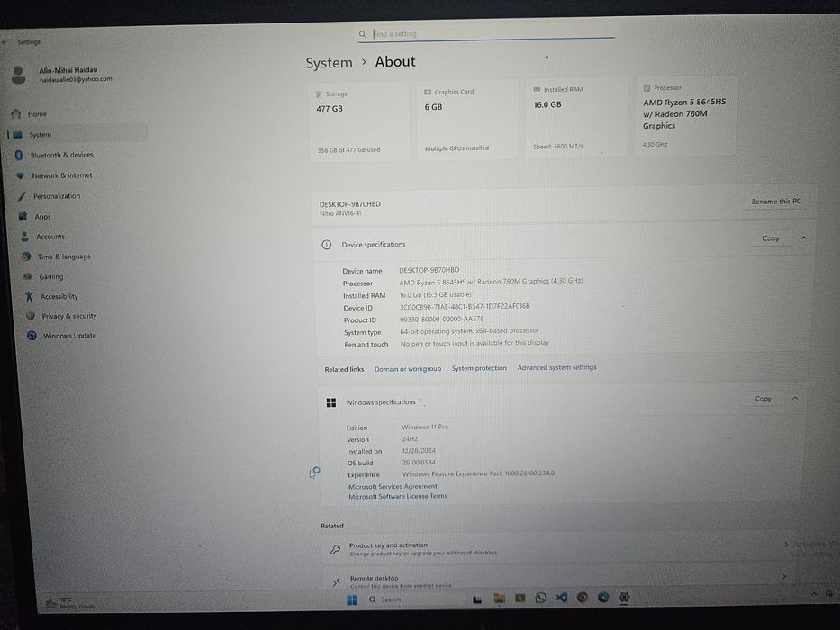840x630 pixels.
Task: Click the Windows logo beside Windows specifications
Action: 331,402
